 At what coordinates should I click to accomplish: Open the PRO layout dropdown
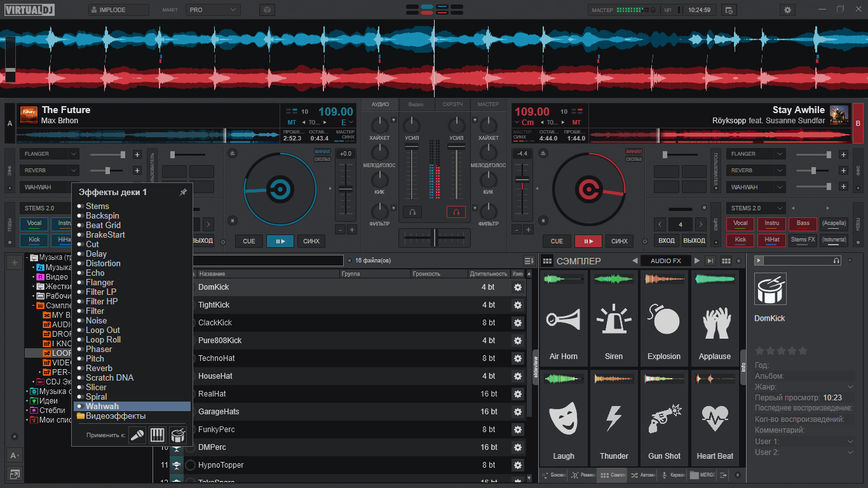(x=213, y=10)
